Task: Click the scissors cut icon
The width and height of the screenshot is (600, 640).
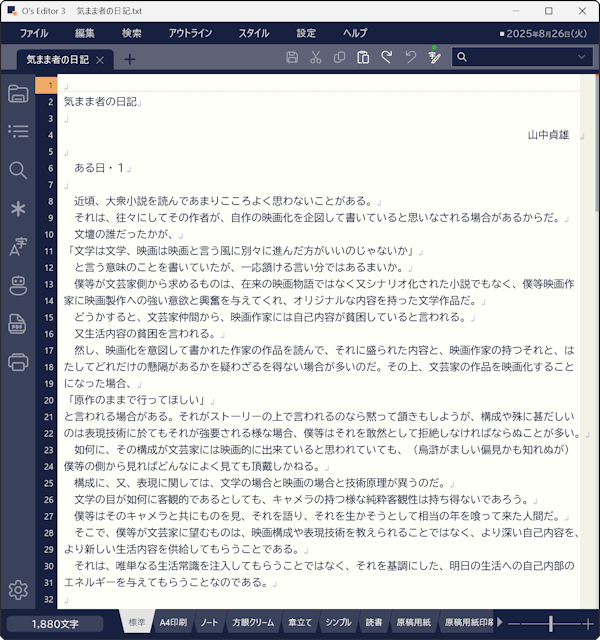Action: (x=315, y=58)
